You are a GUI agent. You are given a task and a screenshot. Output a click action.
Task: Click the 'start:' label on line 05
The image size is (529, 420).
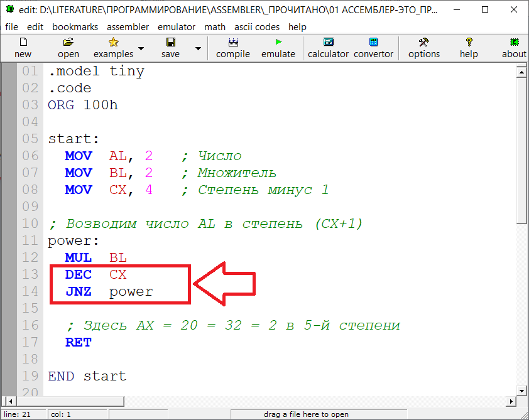[74, 139]
